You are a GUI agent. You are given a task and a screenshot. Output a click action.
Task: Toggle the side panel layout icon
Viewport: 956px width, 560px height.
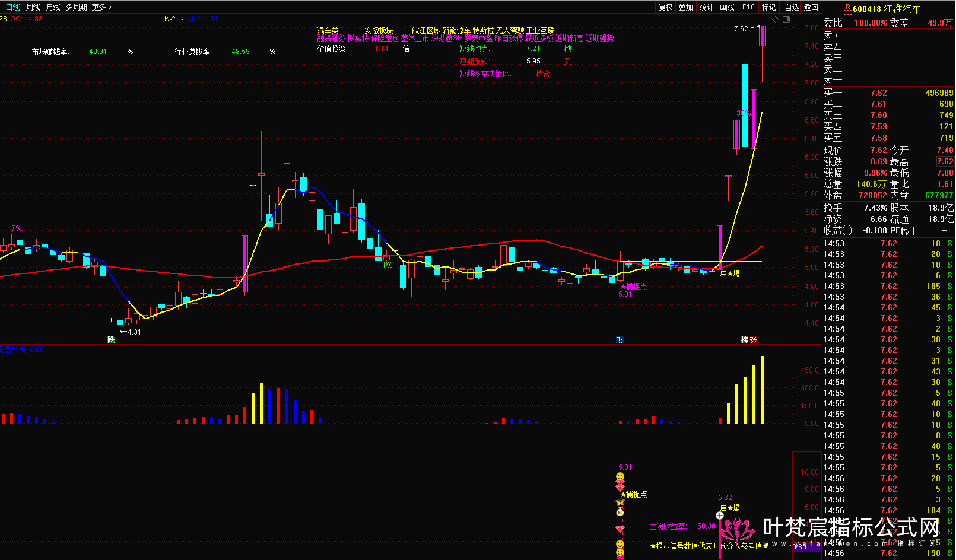[x=786, y=20]
